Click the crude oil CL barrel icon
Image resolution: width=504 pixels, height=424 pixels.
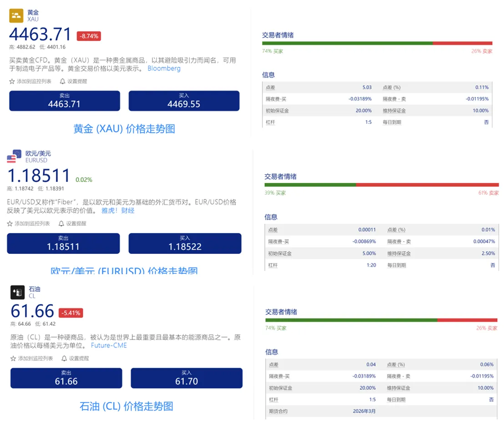click(17, 292)
